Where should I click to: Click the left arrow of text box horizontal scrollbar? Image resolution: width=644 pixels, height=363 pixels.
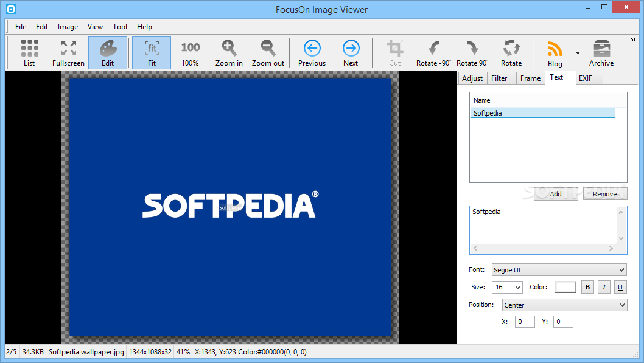[475, 248]
